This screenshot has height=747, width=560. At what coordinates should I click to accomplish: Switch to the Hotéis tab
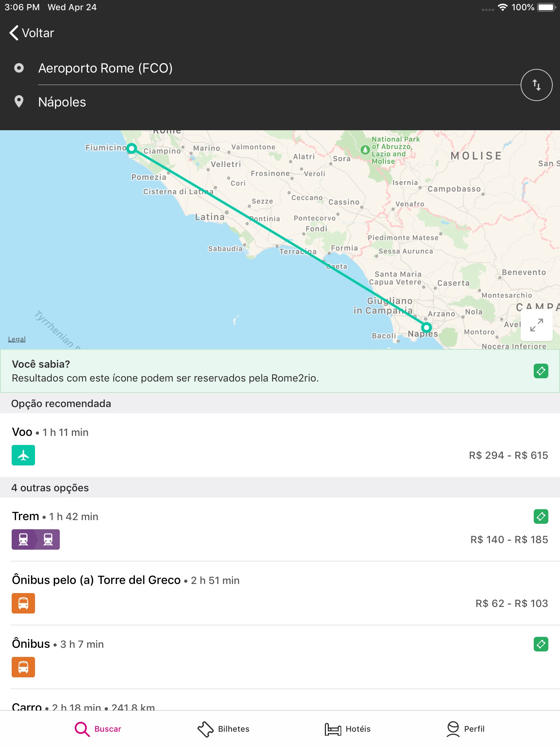coord(347,729)
